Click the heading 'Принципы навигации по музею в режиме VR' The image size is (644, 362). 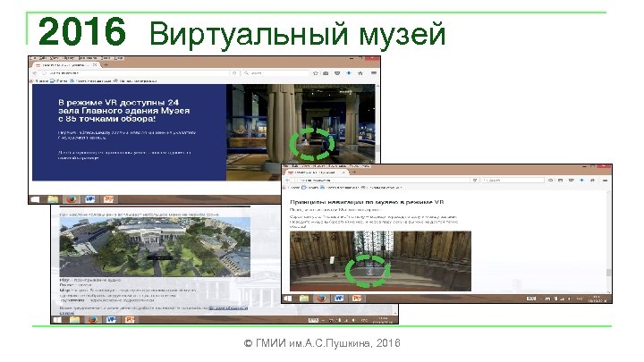[x=367, y=202]
